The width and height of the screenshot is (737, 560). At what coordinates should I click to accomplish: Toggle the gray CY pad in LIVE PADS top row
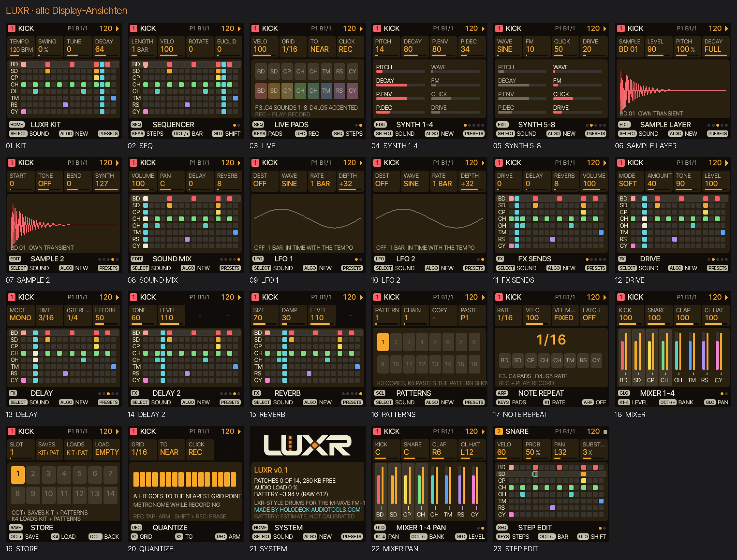point(352,71)
